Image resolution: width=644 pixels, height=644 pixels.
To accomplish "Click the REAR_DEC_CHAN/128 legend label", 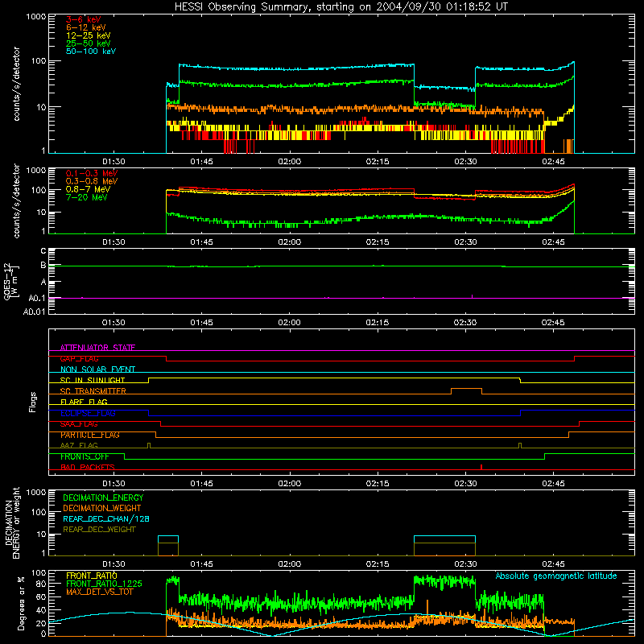I will (106, 518).
